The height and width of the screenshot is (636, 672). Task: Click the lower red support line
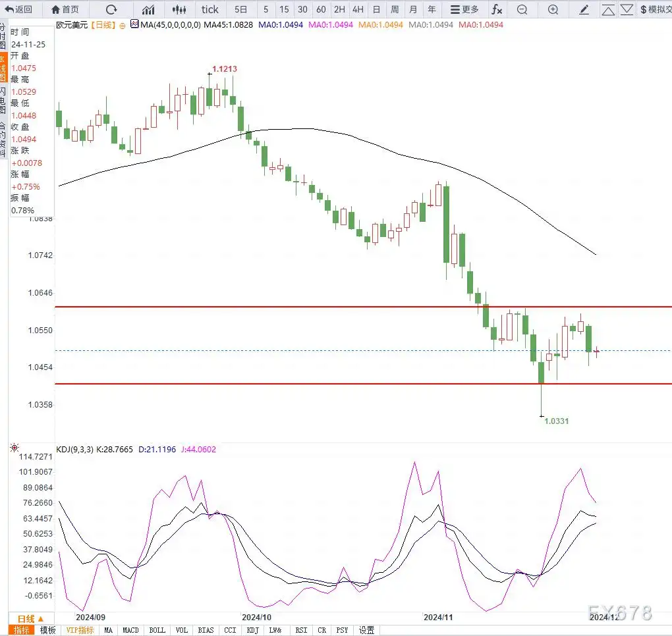[x=364, y=384]
